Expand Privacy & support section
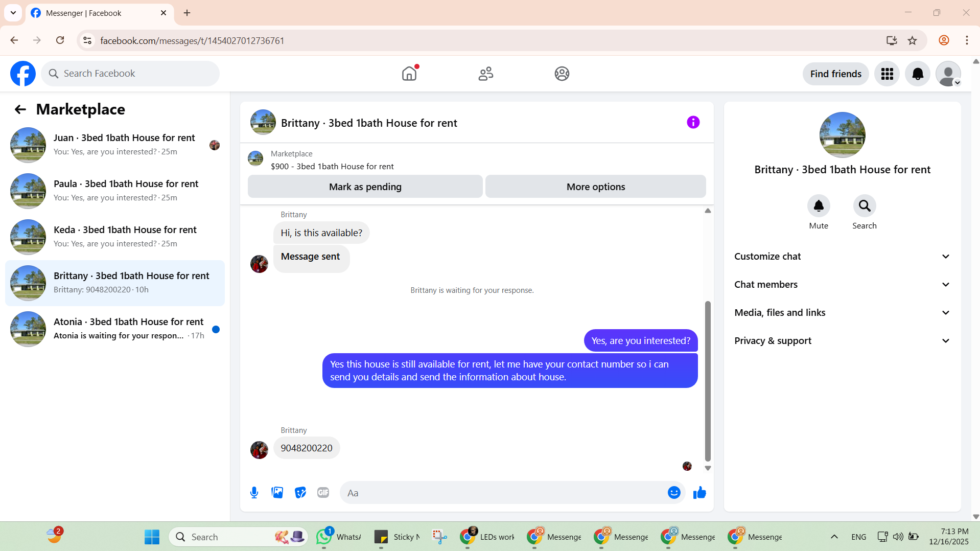The height and width of the screenshot is (551, 980). pyautogui.click(x=842, y=341)
